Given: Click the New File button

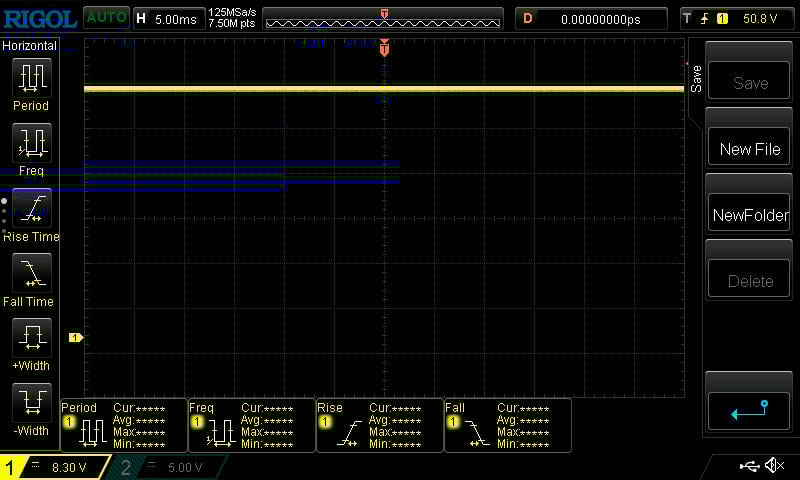Looking at the screenshot, I should [749, 147].
